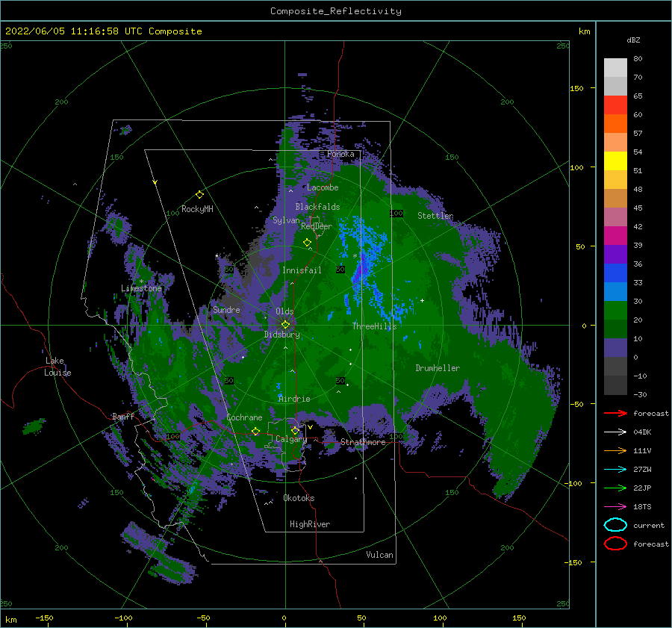This screenshot has height=628, width=672.
Task: Click the red forecast arrow in legend
Action: 615,413
